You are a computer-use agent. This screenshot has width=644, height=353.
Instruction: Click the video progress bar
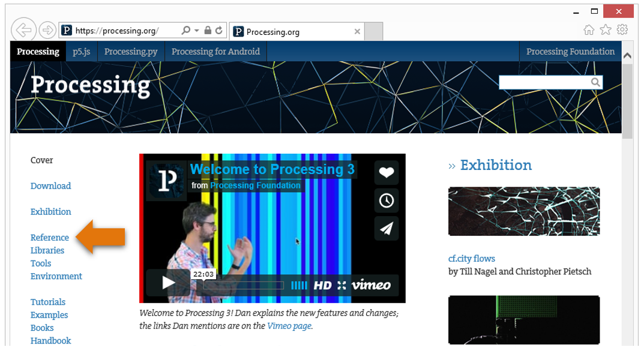click(244, 285)
